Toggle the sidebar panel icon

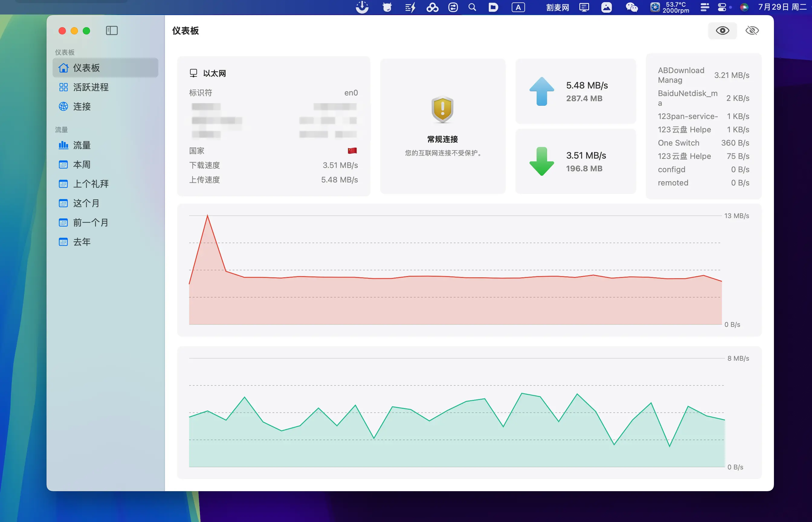point(111,31)
